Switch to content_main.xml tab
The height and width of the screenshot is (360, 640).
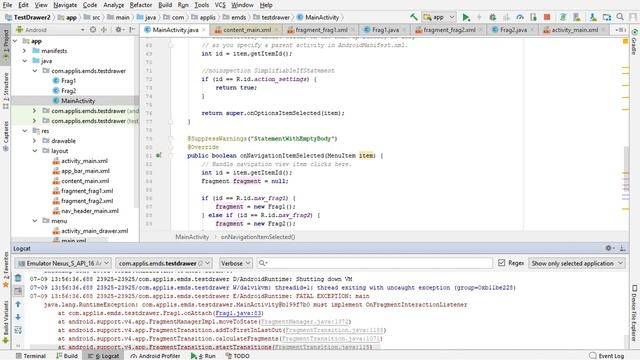pyautogui.click(x=247, y=30)
